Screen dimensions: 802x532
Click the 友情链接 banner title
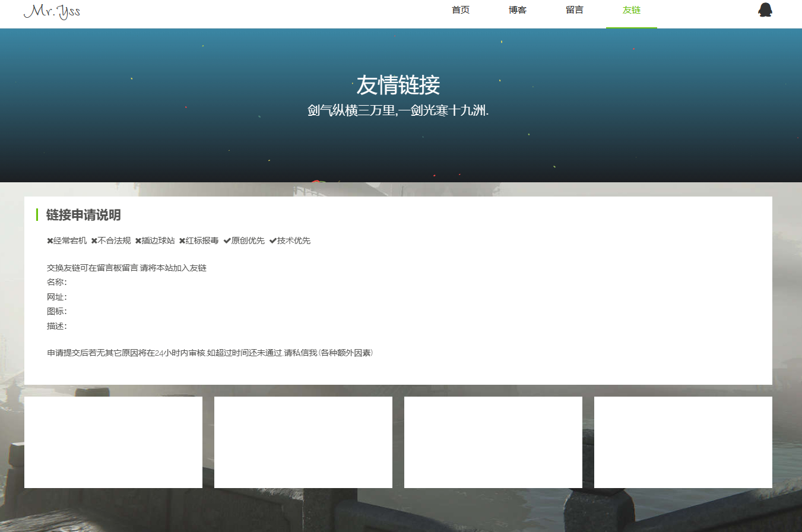(398, 85)
